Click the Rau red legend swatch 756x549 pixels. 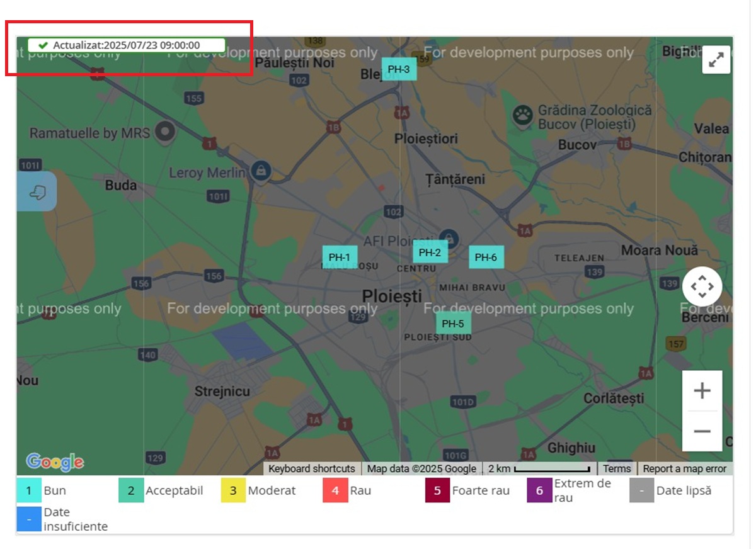(335, 490)
